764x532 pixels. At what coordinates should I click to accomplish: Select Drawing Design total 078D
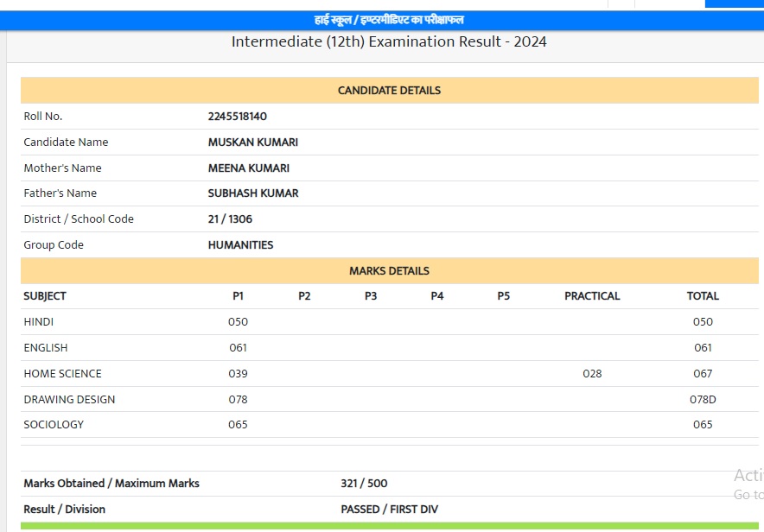click(x=703, y=400)
